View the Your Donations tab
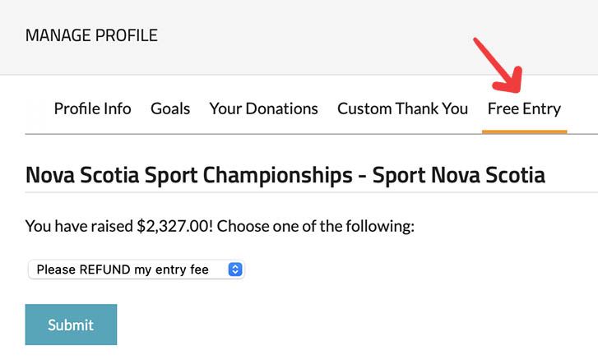This screenshot has height=364, width=598. tap(263, 108)
